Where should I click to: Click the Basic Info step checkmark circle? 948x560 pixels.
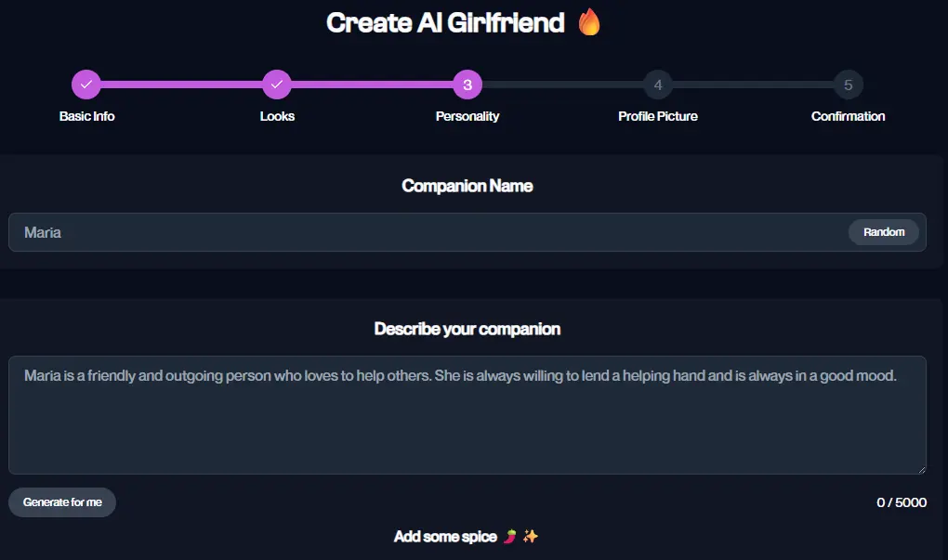click(x=86, y=85)
